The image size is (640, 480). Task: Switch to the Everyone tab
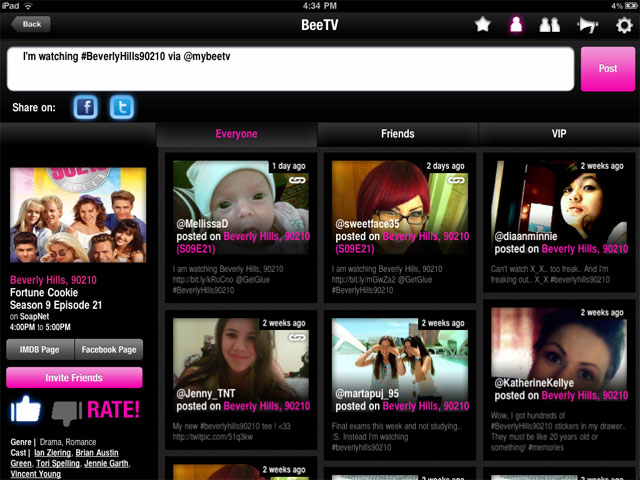click(x=237, y=134)
